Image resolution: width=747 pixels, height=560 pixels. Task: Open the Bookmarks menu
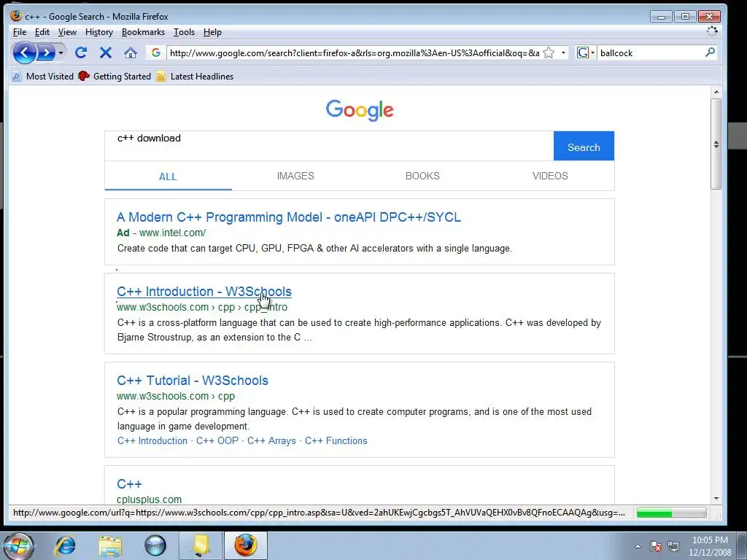(x=143, y=32)
